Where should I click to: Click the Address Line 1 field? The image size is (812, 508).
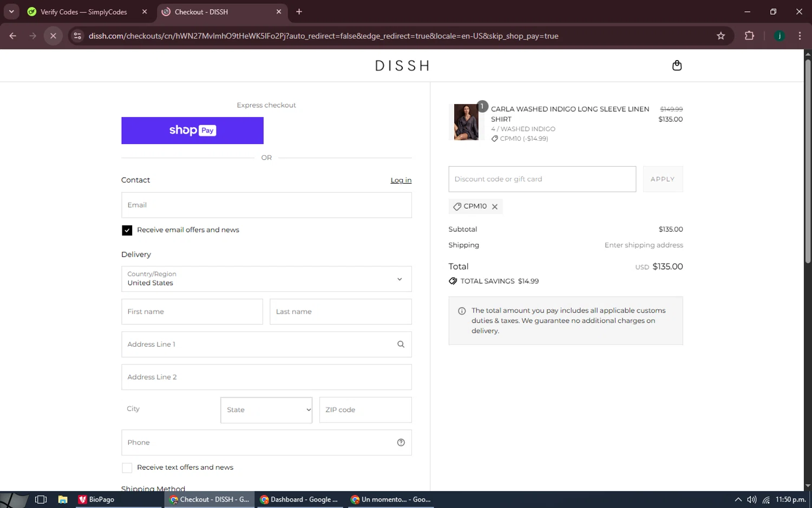pyautogui.click(x=266, y=344)
